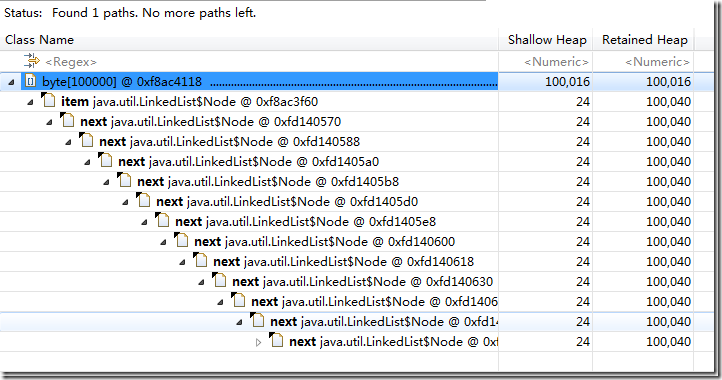Click the object icon of node 0xfd1405b8
This screenshot has height=380, width=722.
[x=124, y=180]
